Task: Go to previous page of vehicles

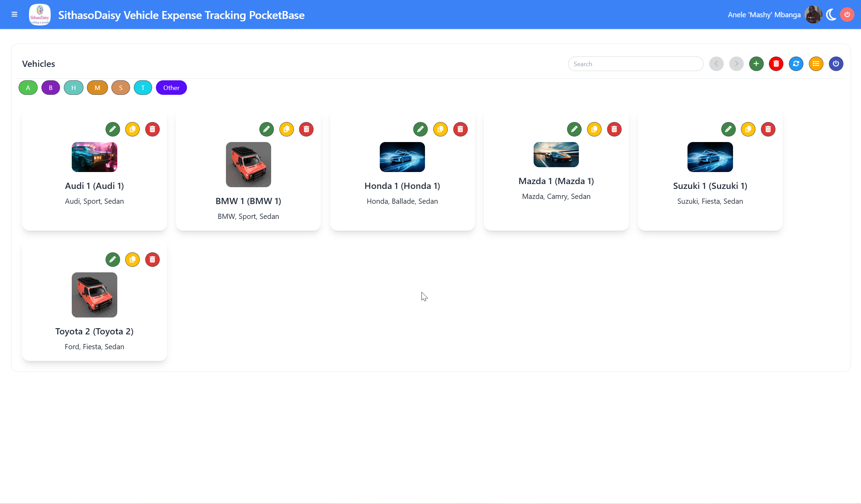Action: [x=716, y=64]
